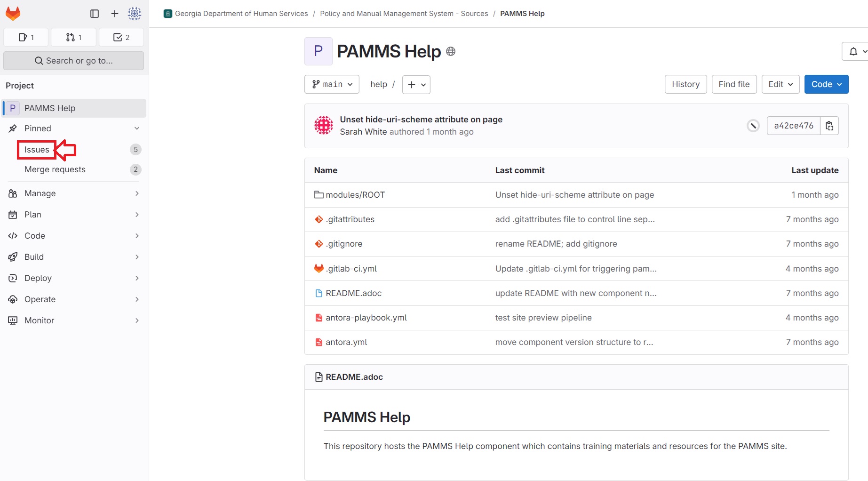
Task: Open antora-playbook.yml file
Action: (x=366, y=318)
